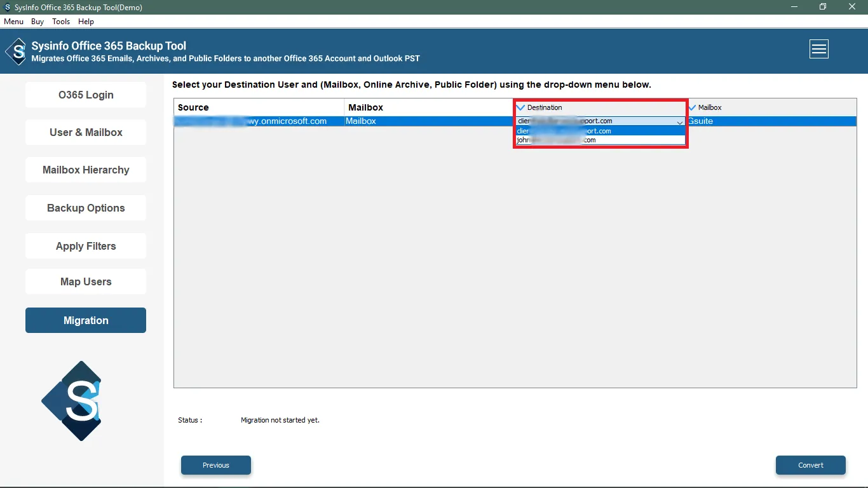Toggle the Destination column header checkmark
Screen dimensions: 868x488
click(x=521, y=107)
